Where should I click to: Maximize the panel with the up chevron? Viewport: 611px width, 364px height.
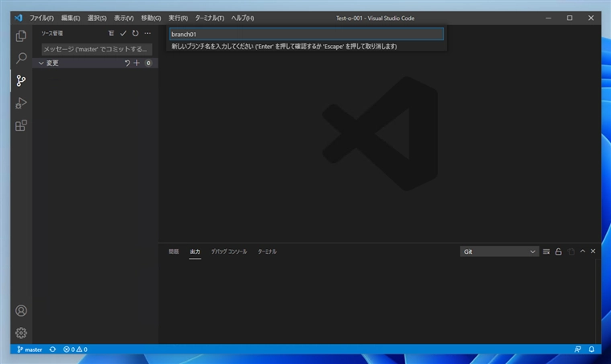coord(583,252)
